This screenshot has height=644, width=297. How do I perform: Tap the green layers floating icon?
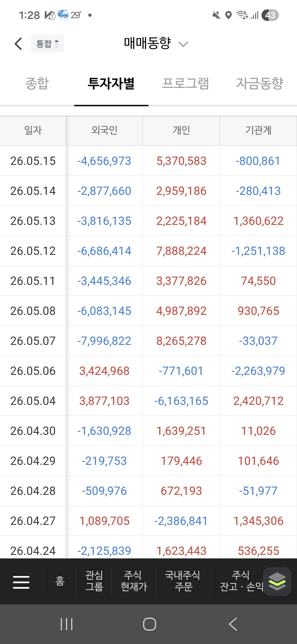tap(277, 582)
